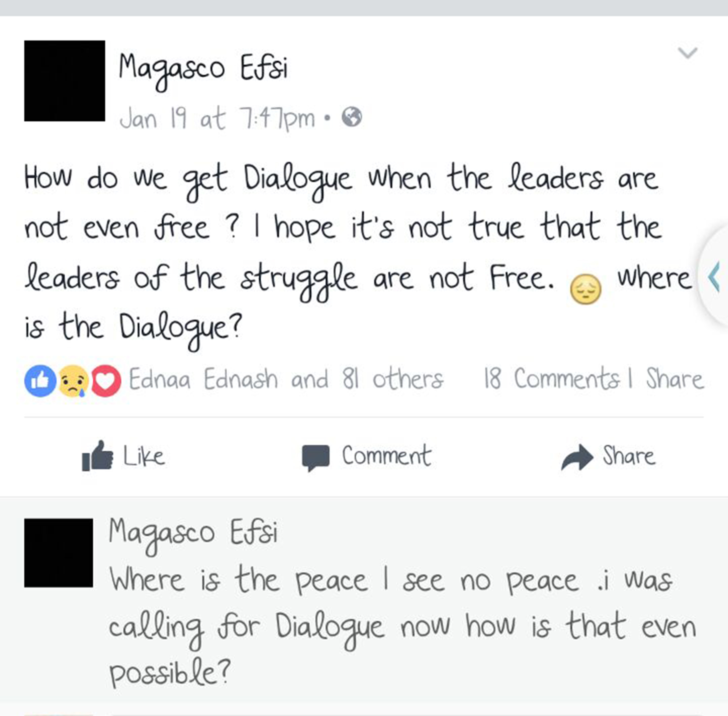Viewport: 728px width, 716px height.
Task: Click the pensive face emoji in post
Action: tap(586, 289)
